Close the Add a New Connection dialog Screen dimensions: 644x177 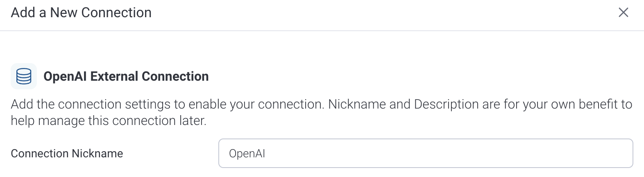[x=623, y=13]
